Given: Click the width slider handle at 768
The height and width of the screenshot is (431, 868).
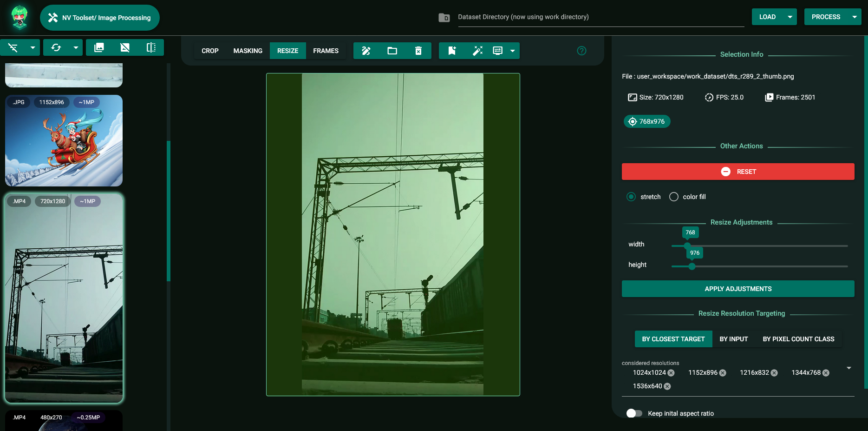Looking at the screenshot, I should 688,245.
